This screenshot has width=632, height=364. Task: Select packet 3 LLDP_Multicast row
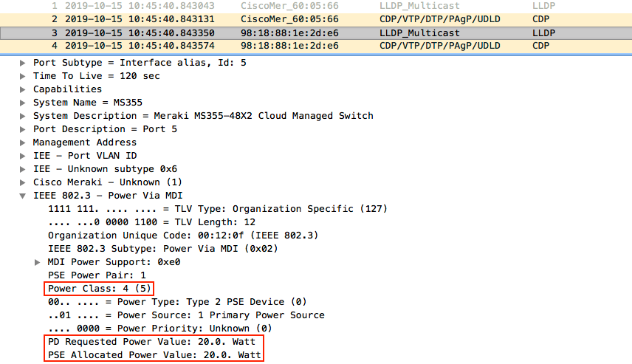(295, 33)
